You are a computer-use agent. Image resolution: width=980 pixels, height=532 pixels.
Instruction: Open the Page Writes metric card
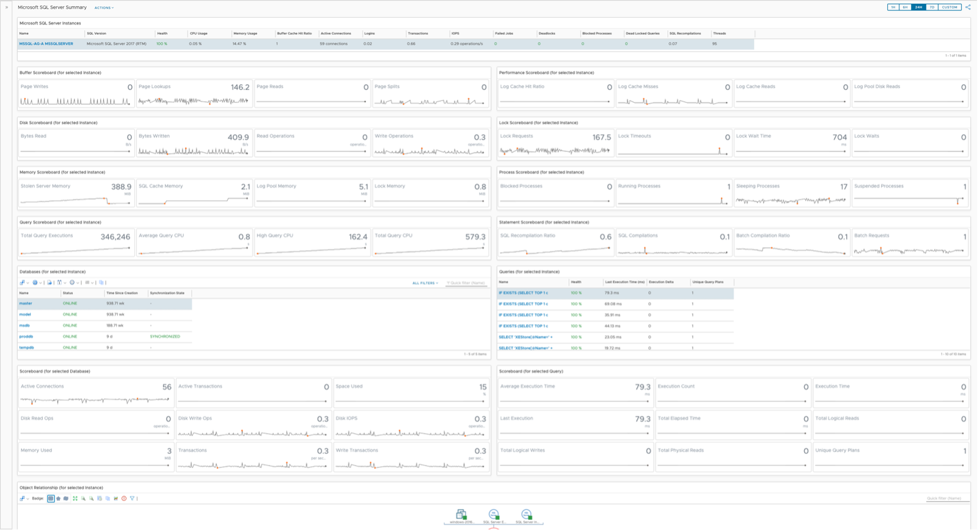click(76, 95)
